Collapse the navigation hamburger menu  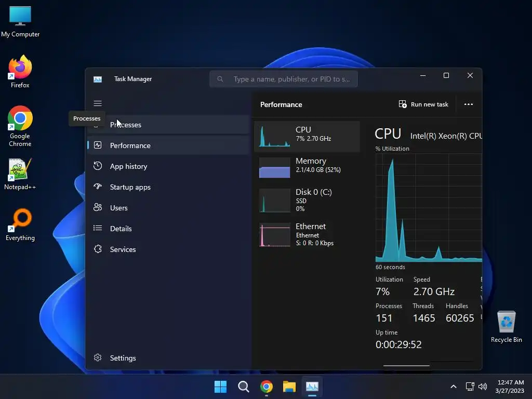[x=98, y=103]
